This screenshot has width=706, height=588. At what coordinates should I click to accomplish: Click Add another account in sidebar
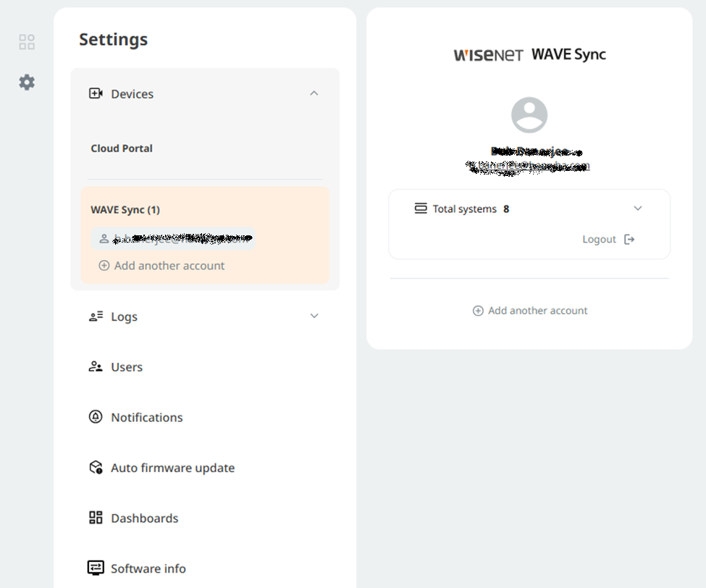tap(161, 266)
